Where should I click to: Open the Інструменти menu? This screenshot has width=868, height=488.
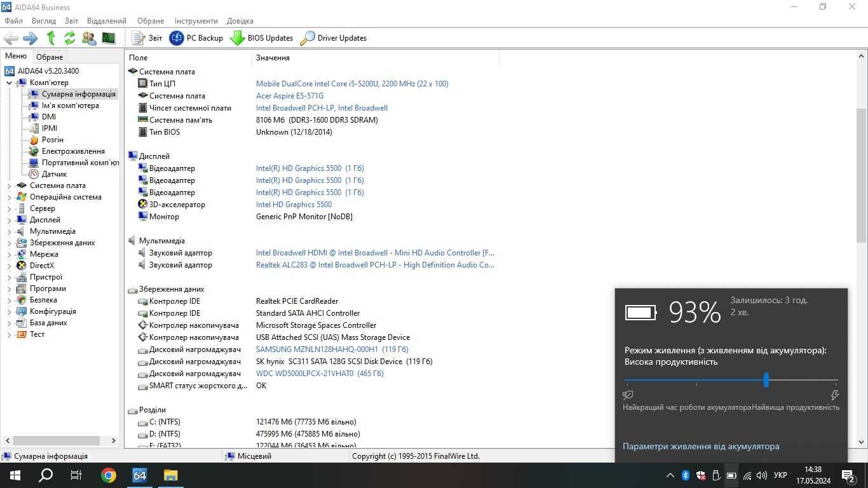[x=196, y=21]
